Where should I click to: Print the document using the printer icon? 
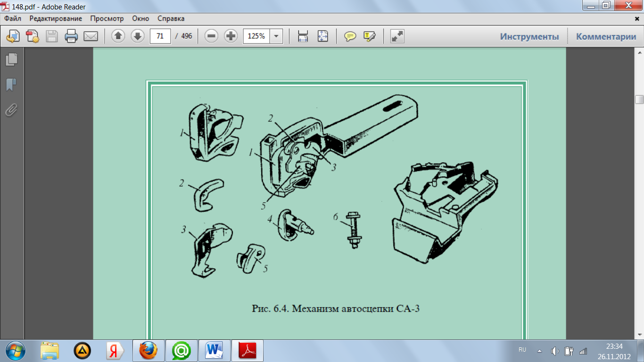coord(71,36)
